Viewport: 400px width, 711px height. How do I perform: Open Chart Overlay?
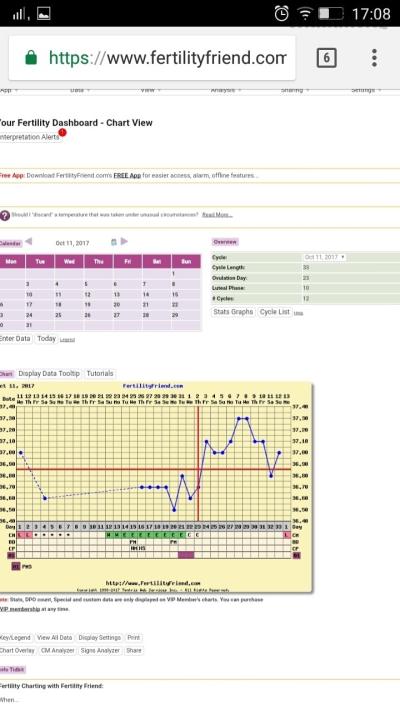(x=18, y=650)
